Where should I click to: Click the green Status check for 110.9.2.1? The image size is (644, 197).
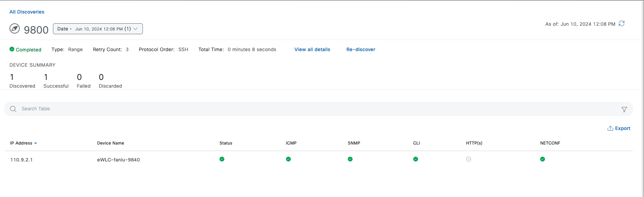click(222, 159)
